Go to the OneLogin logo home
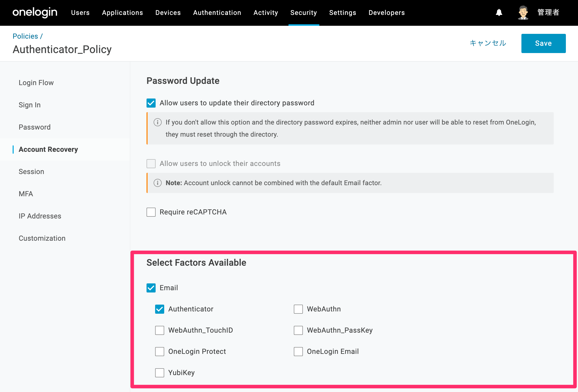This screenshot has height=392, width=578. (x=35, y=13)
